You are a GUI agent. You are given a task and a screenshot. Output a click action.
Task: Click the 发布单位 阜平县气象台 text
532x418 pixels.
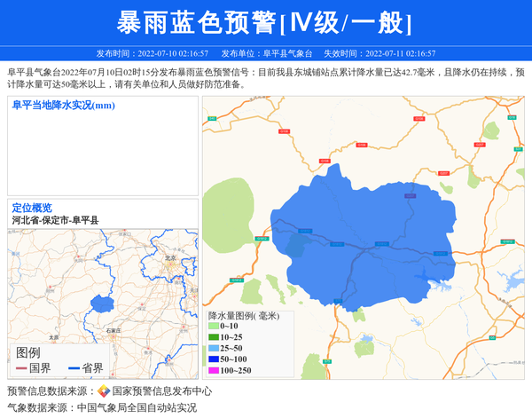point(266,53)
